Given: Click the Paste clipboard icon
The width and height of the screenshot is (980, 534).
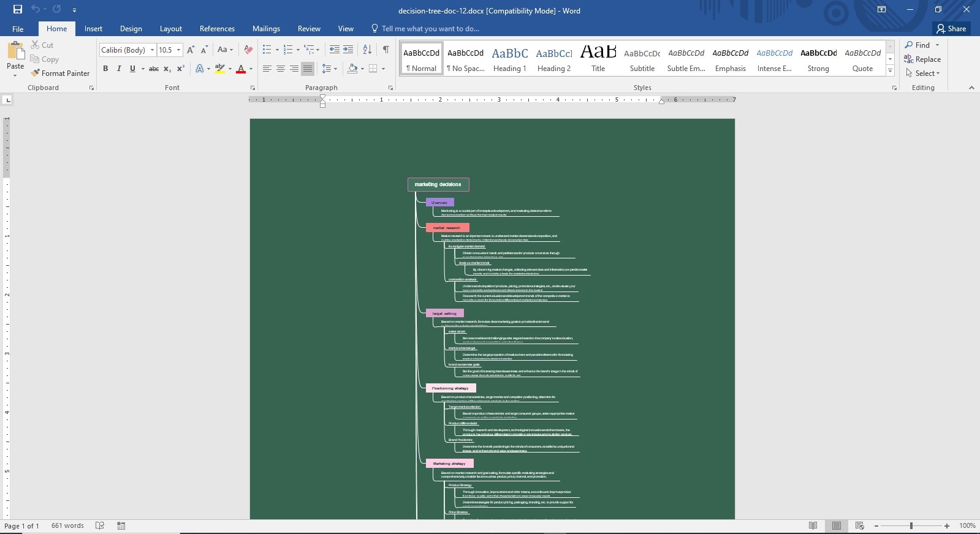Looking at the screenshot, I should pos(15,50).
